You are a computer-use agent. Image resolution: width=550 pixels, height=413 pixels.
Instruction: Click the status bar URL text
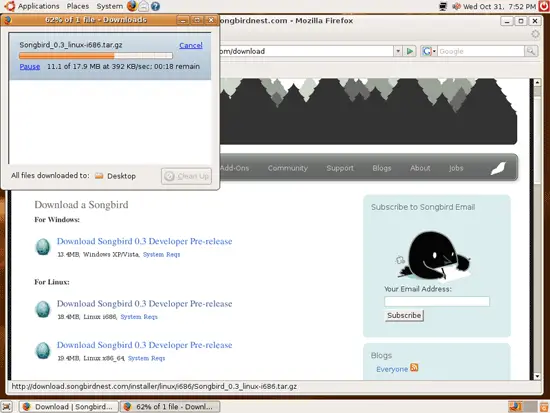click(x=154, y=386)
